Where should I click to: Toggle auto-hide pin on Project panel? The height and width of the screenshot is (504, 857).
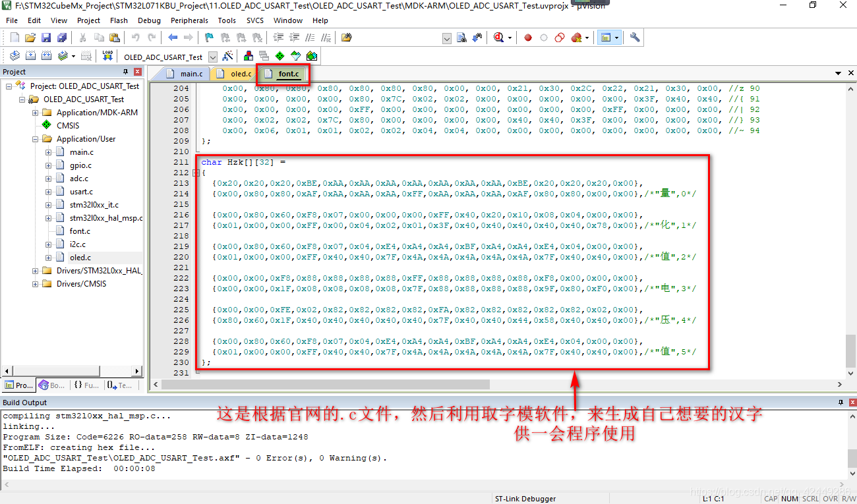[x=126, y=72]
